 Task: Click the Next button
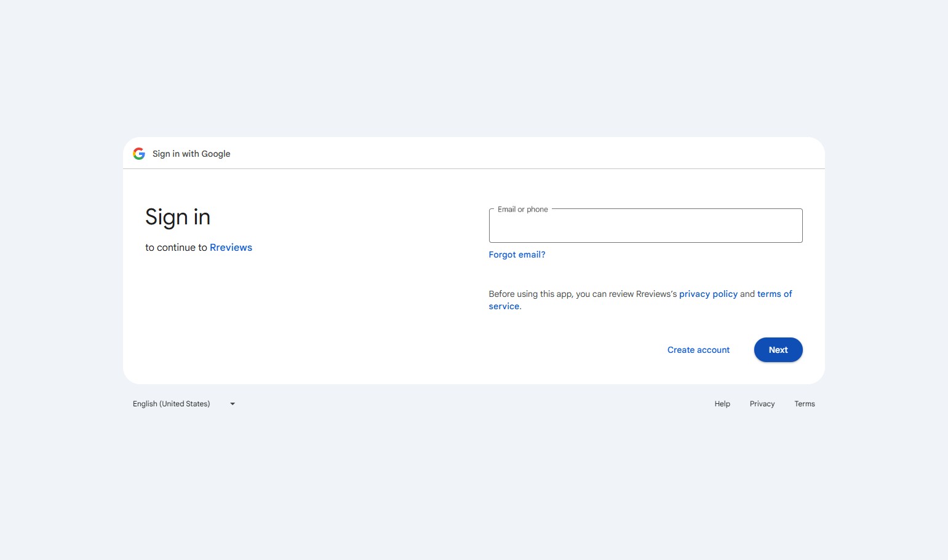point(778,350)
